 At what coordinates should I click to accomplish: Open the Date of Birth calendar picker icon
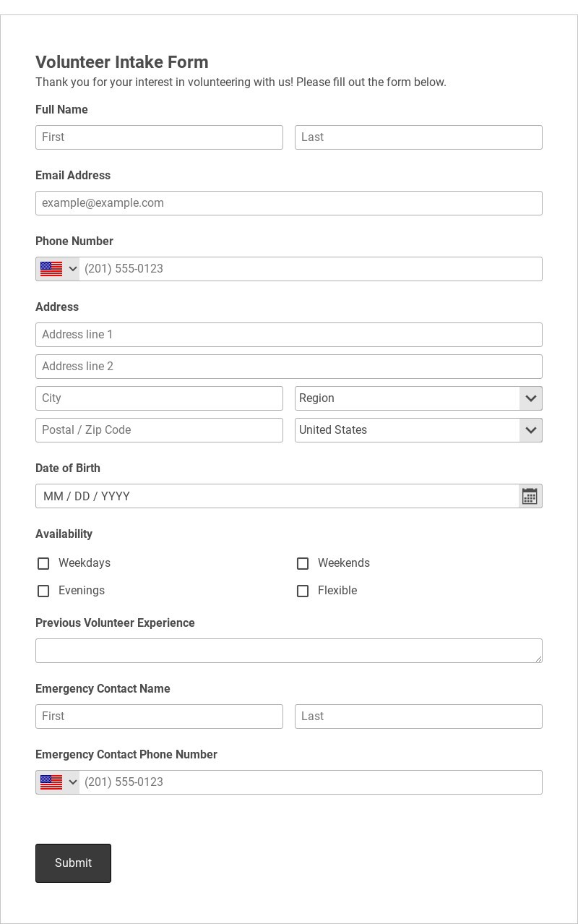(530, 496)
